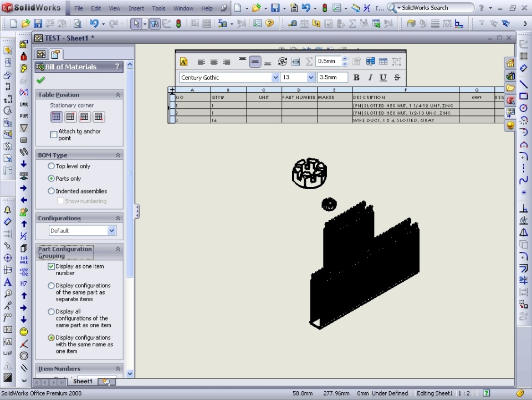Select Parts only BOM type

coord(51,179)
